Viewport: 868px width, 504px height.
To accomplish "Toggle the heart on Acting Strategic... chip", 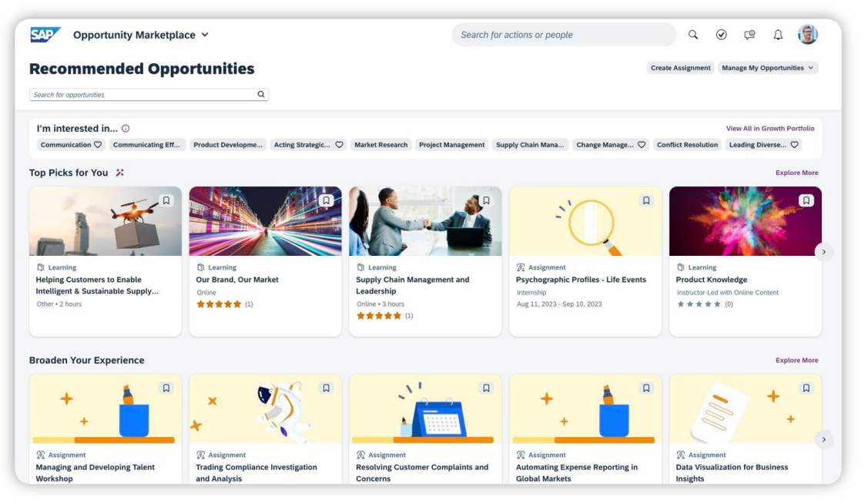I will click(x=340, y=145).
